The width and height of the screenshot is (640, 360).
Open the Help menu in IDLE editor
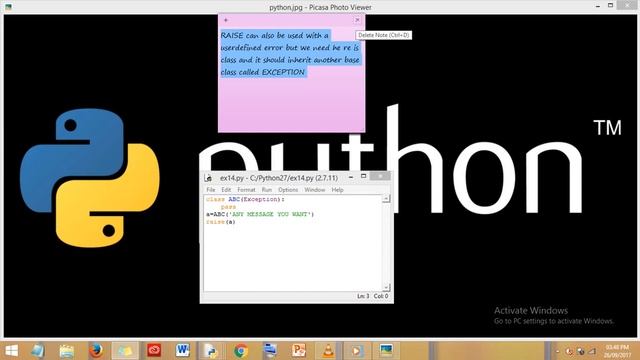337,190
